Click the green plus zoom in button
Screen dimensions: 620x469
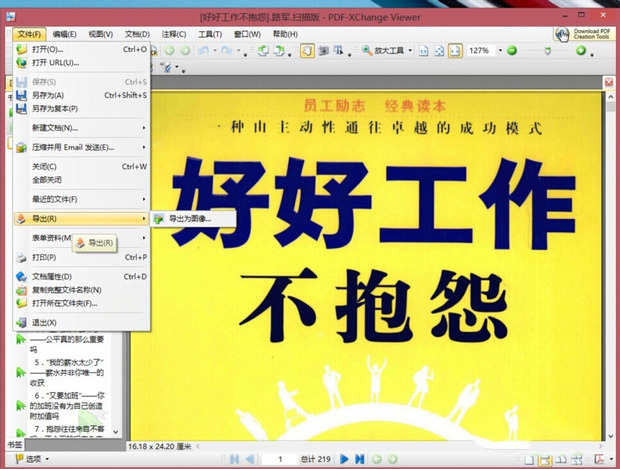tap(581, 50)
